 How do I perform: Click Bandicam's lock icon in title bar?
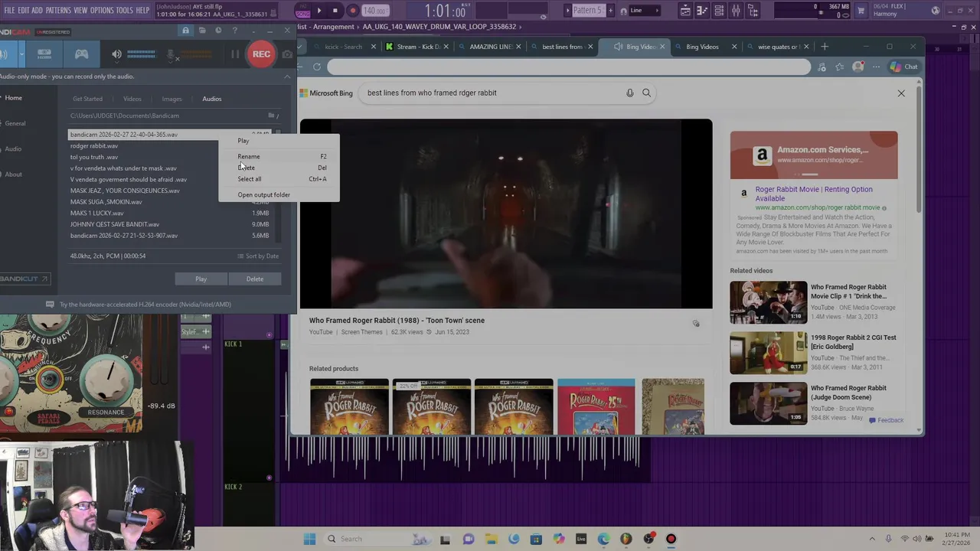coord(185,31)
